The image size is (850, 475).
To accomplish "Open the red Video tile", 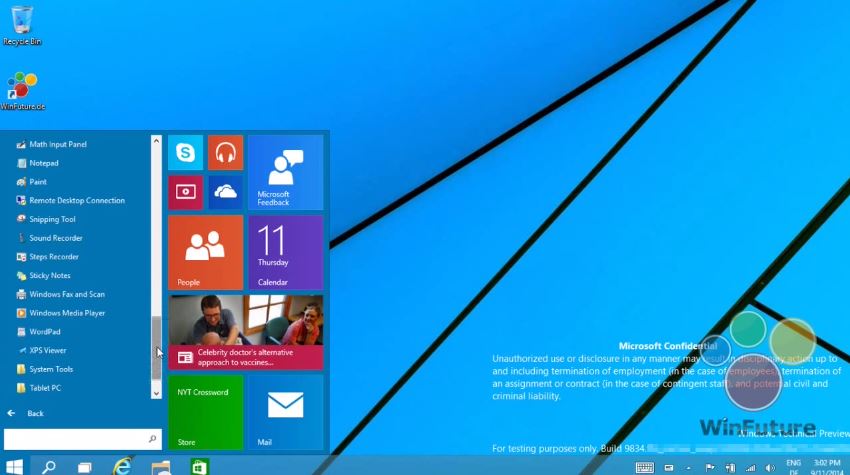I will click(185, 192).
